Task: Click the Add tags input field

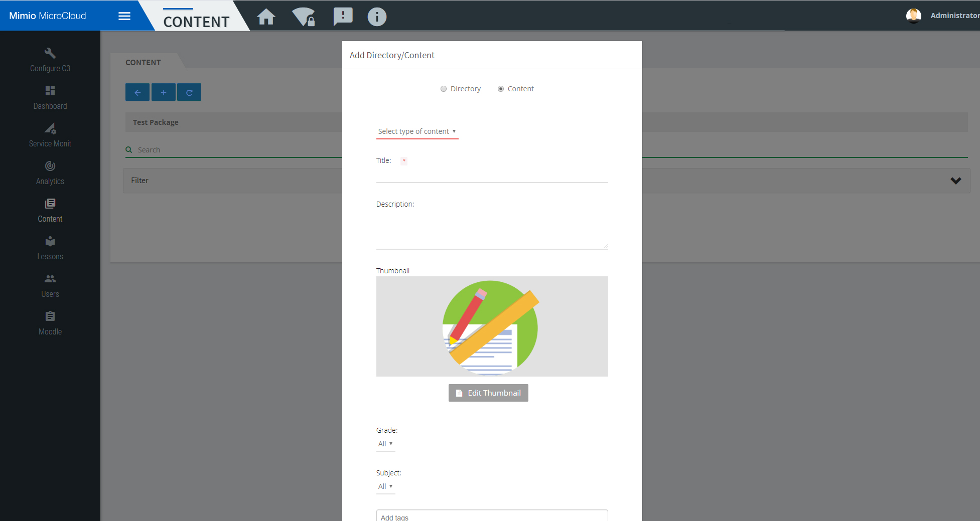Action: click(x=492, y=516)
